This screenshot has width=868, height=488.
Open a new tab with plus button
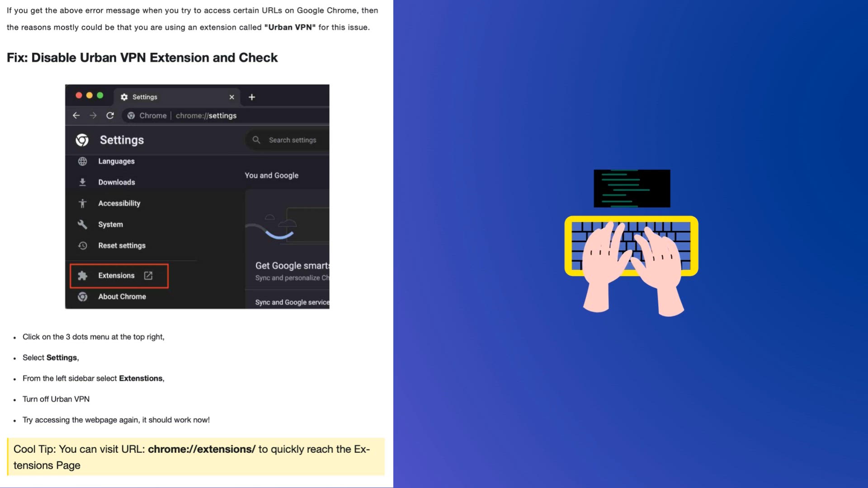click(252, 97)
